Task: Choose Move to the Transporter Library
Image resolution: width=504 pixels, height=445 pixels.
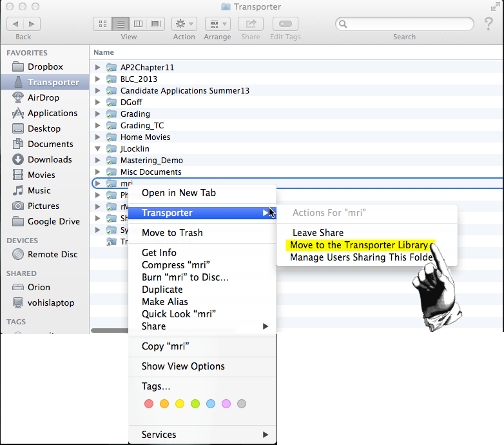Action: click(367, 245)
